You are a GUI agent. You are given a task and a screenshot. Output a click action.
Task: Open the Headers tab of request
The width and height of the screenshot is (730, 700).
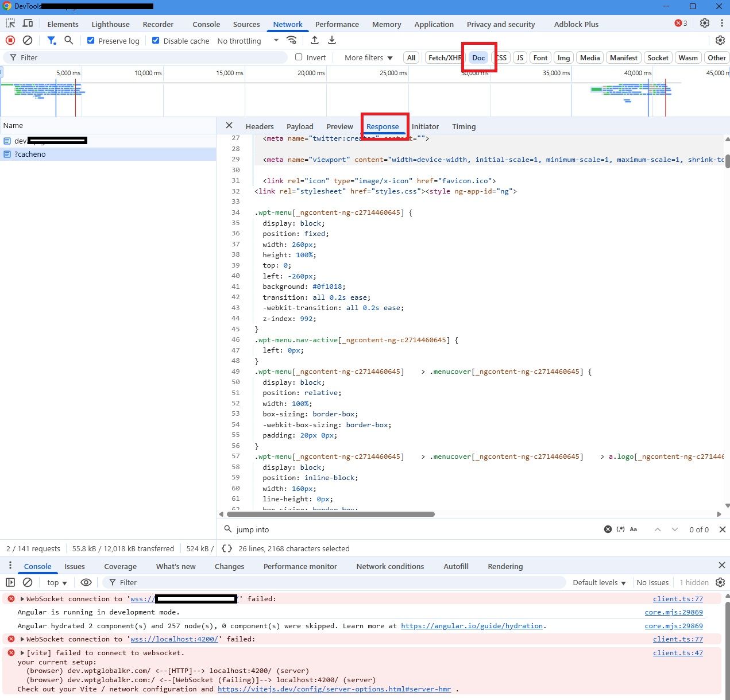(260, 126)
